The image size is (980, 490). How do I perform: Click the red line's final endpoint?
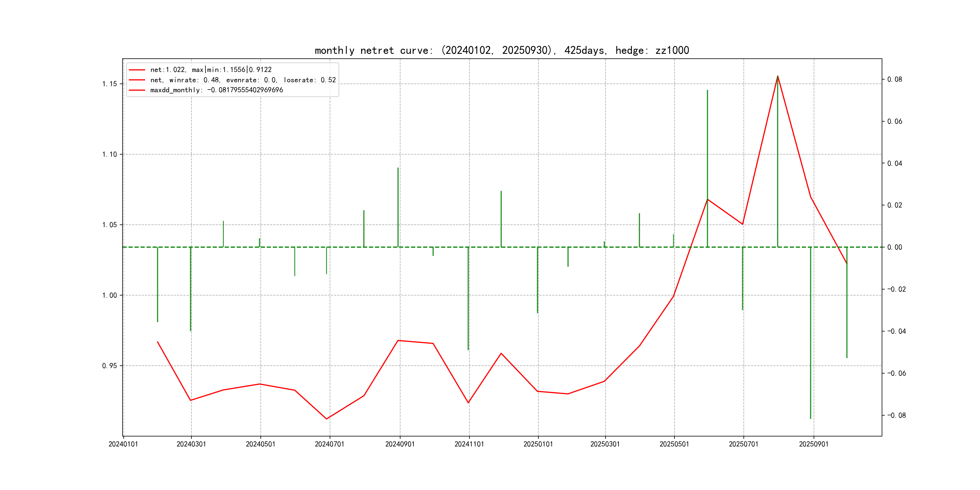(x=847, y=264)
